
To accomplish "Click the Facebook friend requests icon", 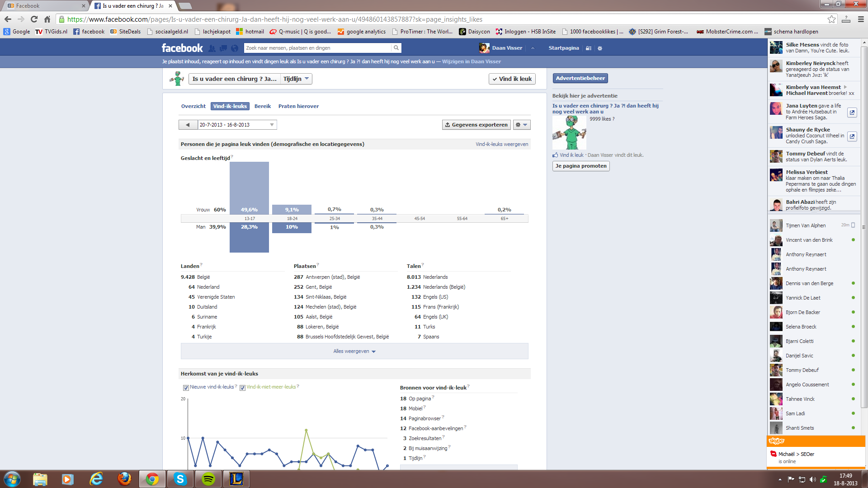I will click(212, 48).
